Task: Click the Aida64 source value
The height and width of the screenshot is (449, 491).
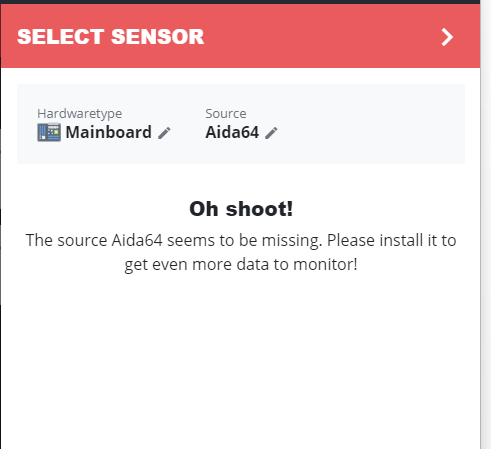Action: coord(232,132)
